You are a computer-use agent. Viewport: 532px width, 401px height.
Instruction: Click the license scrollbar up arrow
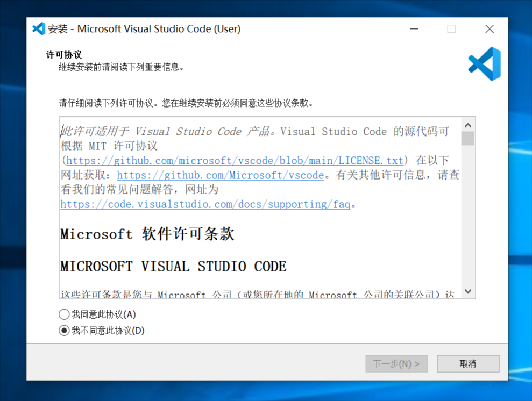(468, 125)
